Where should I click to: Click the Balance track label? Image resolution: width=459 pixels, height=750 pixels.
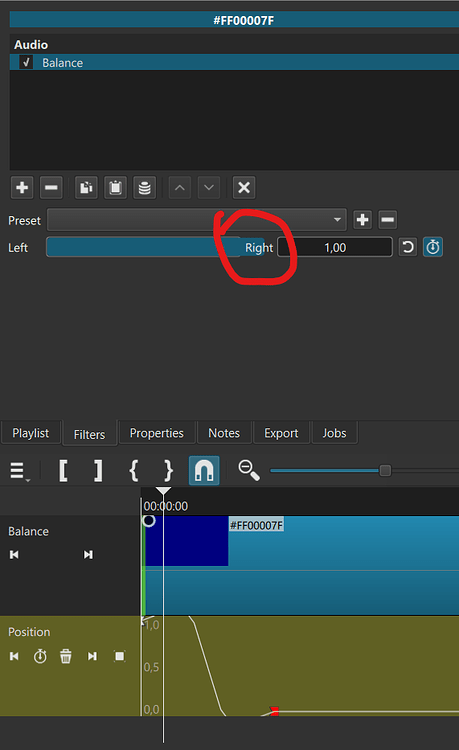tap(28, 531)
